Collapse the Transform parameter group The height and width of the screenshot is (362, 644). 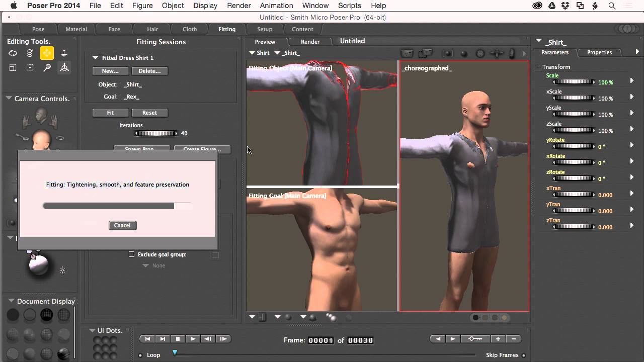point(538,67)
